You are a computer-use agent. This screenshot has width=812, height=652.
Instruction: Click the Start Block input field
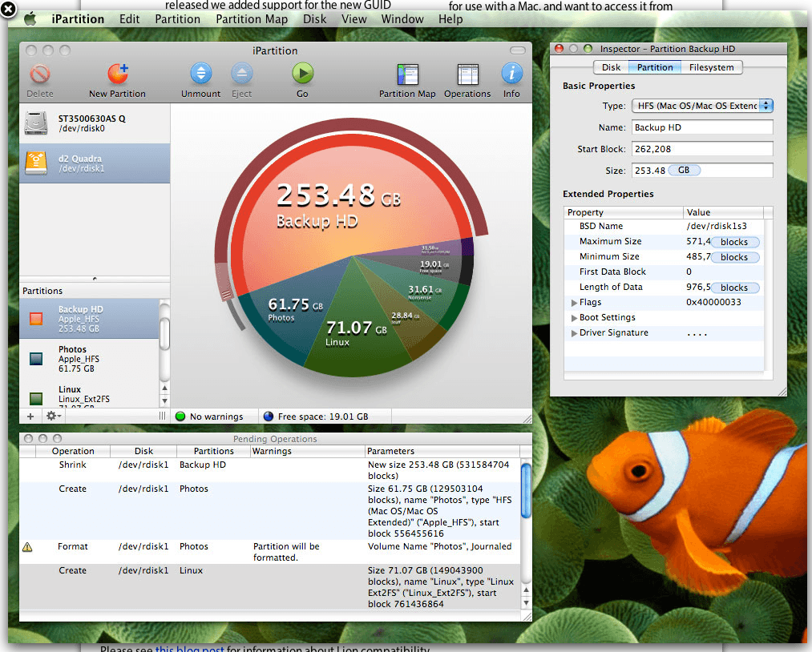pyautogui.click(x=702, y=149)
